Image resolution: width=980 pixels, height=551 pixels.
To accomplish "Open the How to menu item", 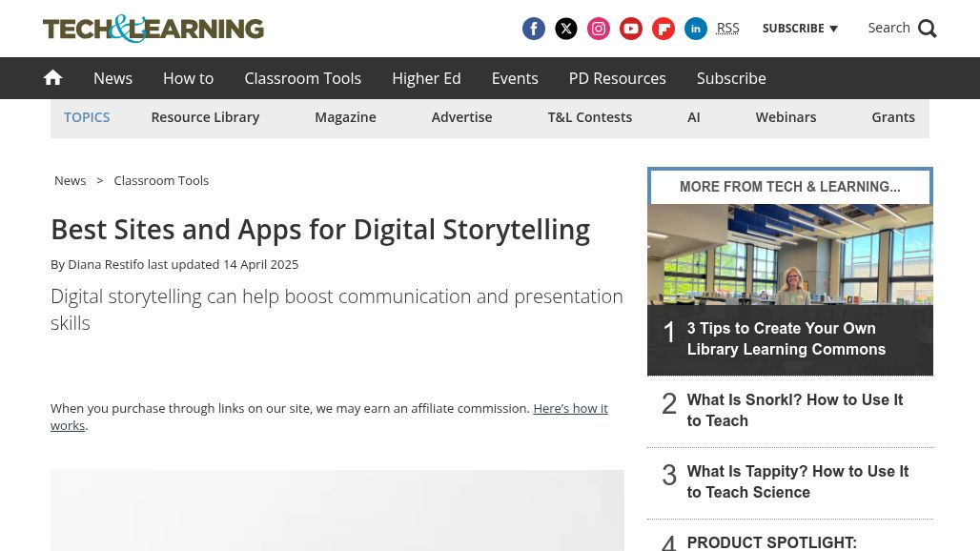I will (188, 78).
